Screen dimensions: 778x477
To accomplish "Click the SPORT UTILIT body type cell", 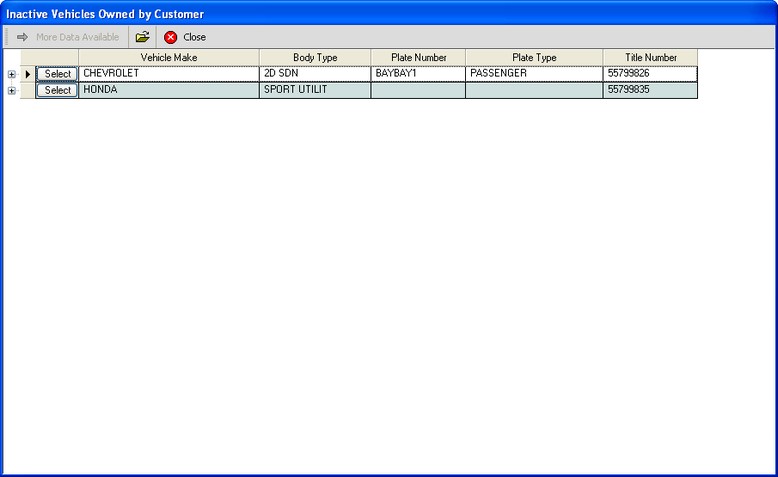I will [x=314, y=90].
